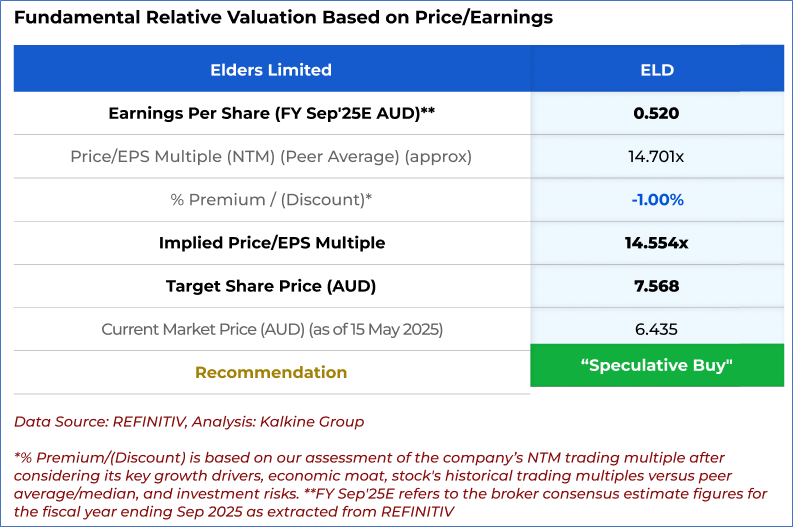Select the Price/EPS Multiple (NTM) label

[271, 156]
